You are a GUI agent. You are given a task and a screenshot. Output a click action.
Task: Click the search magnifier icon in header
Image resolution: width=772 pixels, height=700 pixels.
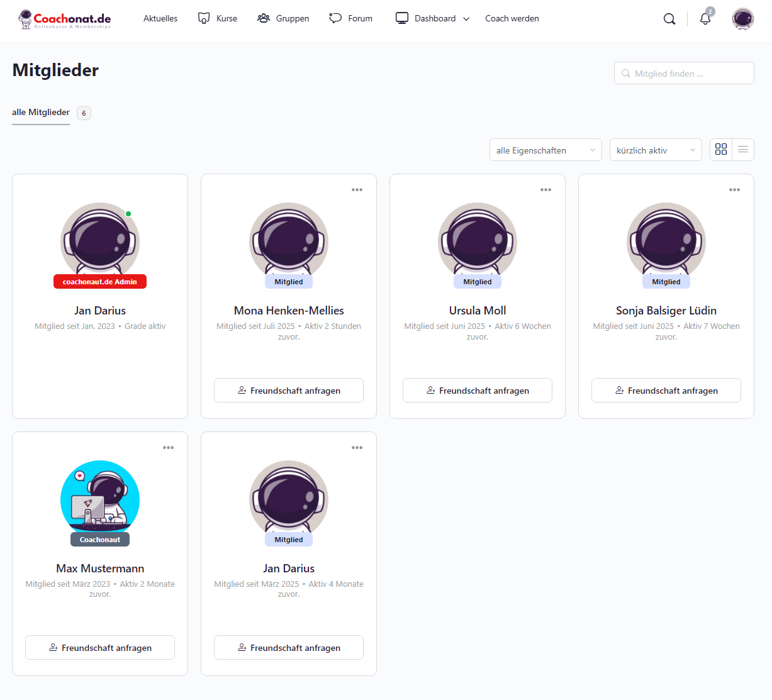point(669,19)
